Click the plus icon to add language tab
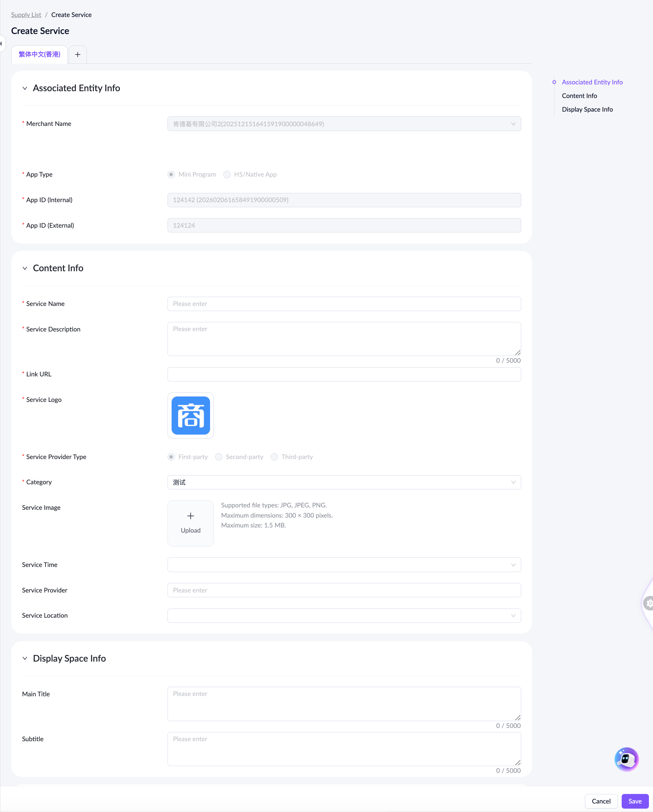The width and height of the screenshot is (653, 812). coord(78,54)
